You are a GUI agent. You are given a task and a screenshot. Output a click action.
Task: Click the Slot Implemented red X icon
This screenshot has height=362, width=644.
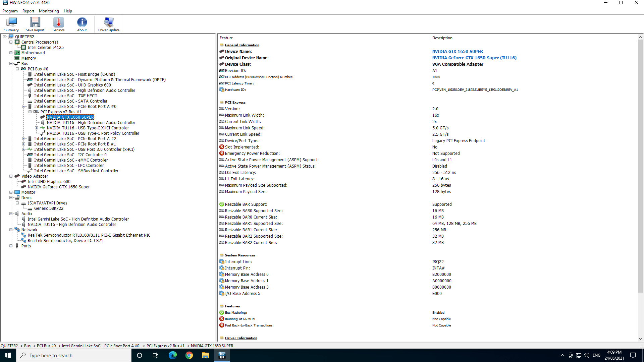coord(221,147)
